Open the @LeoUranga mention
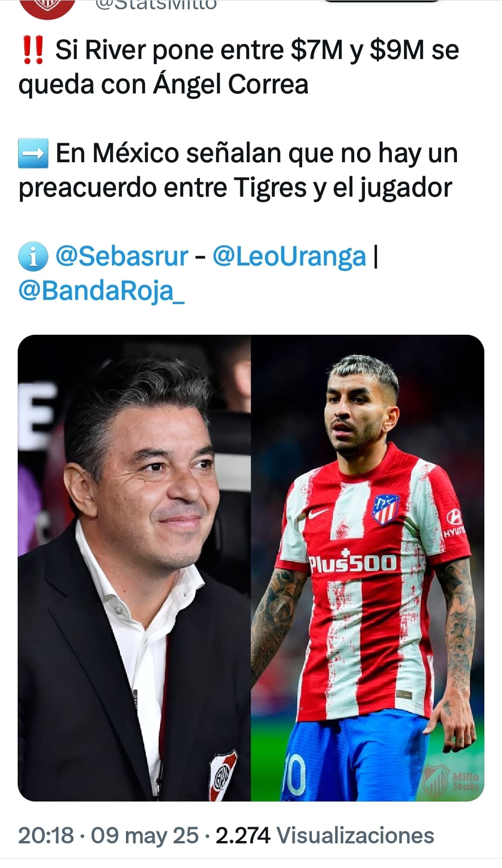This screenshot has height=868, width=502. (x=290, y=257)
